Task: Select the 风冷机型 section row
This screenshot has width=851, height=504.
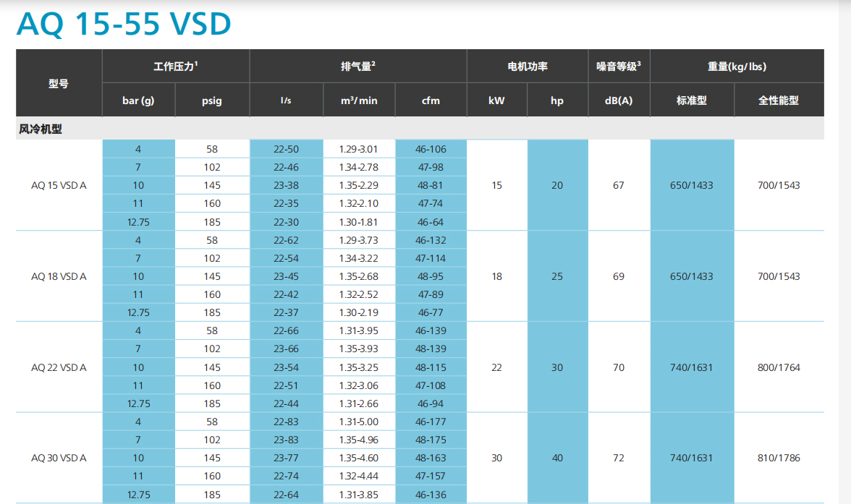Action: (x=420, y=129)
